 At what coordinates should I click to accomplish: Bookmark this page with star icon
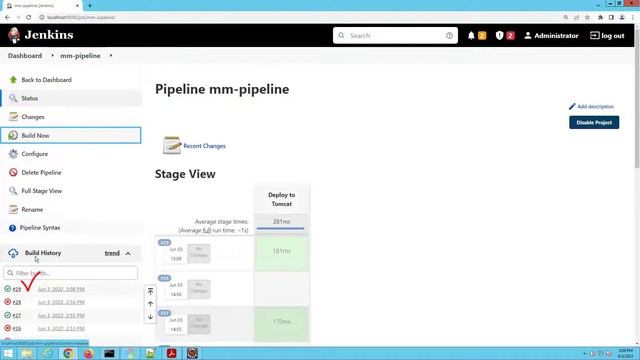tap(587, 18)
